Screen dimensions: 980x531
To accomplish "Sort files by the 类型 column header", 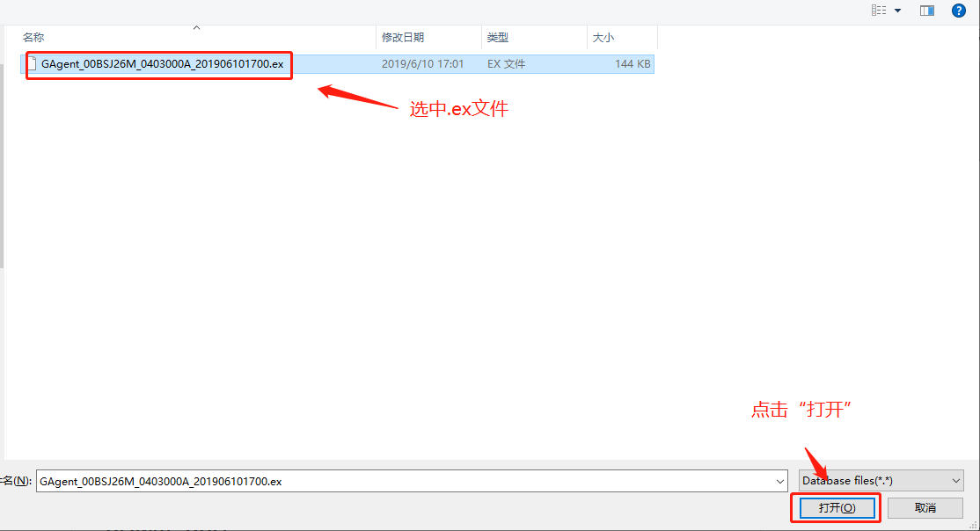I will 497,37.
